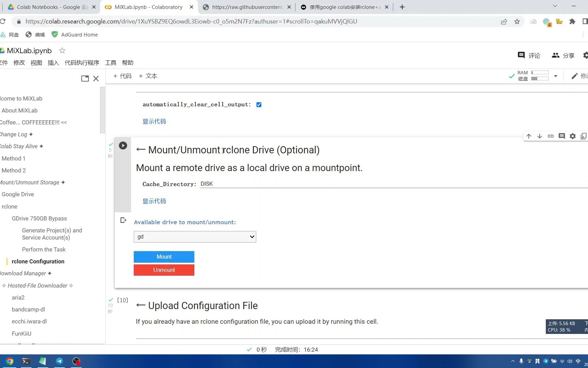588x368 pixels.
Task: Open AdGuard Home bookmark
Action: tap(75, 34)
